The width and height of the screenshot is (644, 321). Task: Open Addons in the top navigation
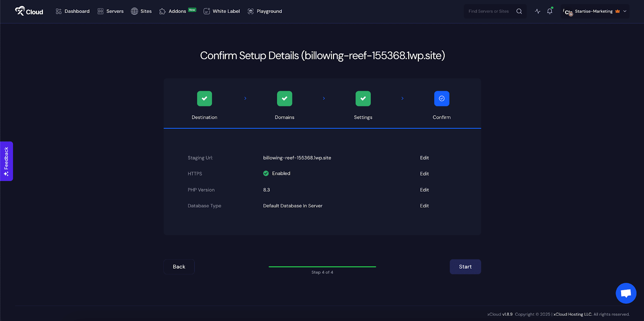pyautogui.click(x=173, y=11)
